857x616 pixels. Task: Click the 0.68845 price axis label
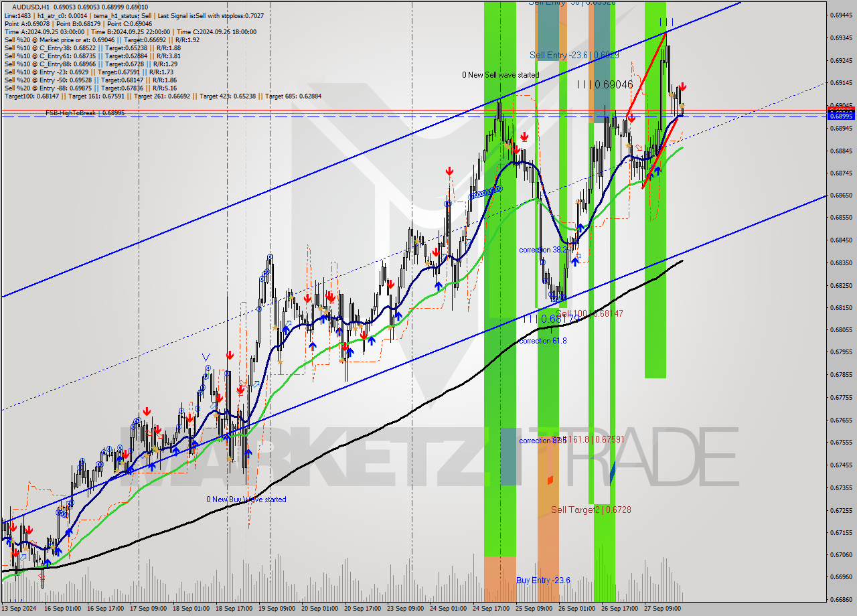tap(842, 151)
